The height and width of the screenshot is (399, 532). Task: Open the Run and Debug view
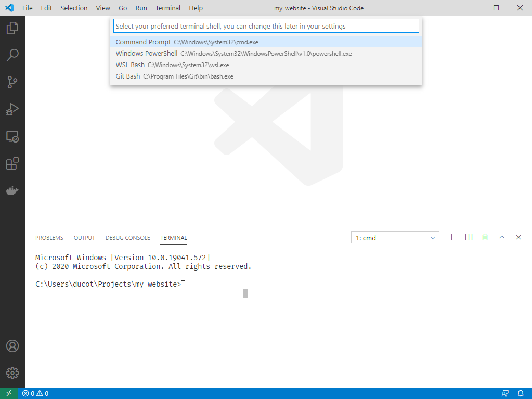pos(12,109)
